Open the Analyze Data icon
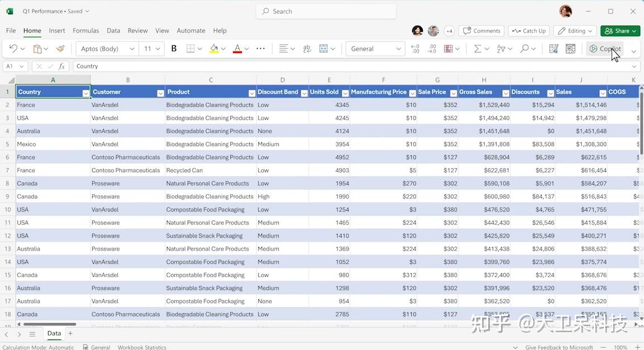Viewport: 644px width, 350px height. point(570,49)
